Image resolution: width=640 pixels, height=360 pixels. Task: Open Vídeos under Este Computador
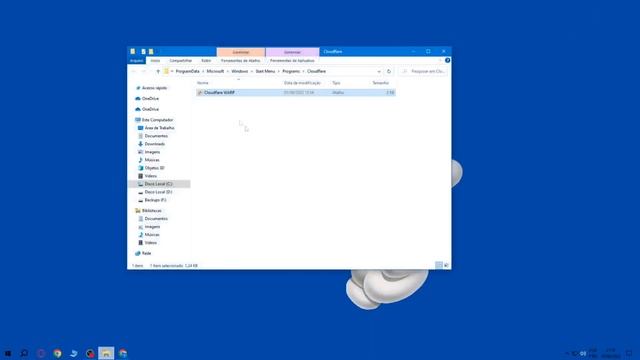click(x=151, y=176)
